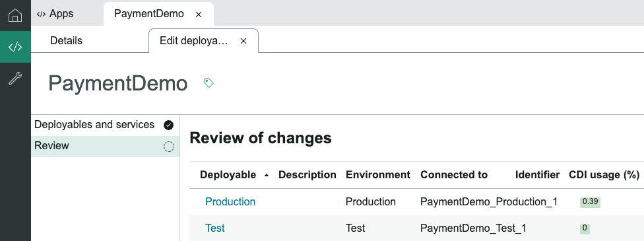
Task: Sort by the Description column header
Action: point(307,175)
